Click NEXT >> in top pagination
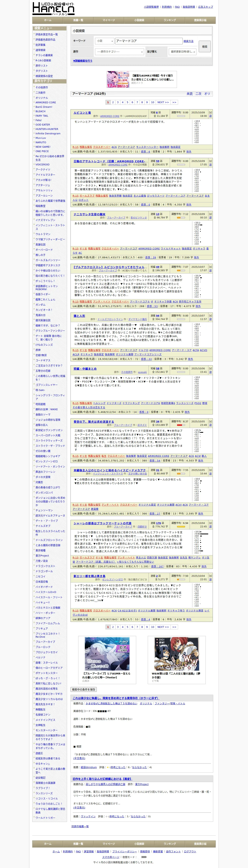 click(x=163, y=102)
